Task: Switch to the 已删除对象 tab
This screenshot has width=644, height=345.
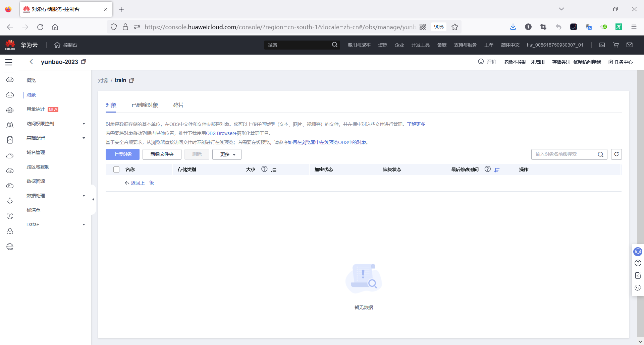Action: pyautogui.click(x=145, y=105)
